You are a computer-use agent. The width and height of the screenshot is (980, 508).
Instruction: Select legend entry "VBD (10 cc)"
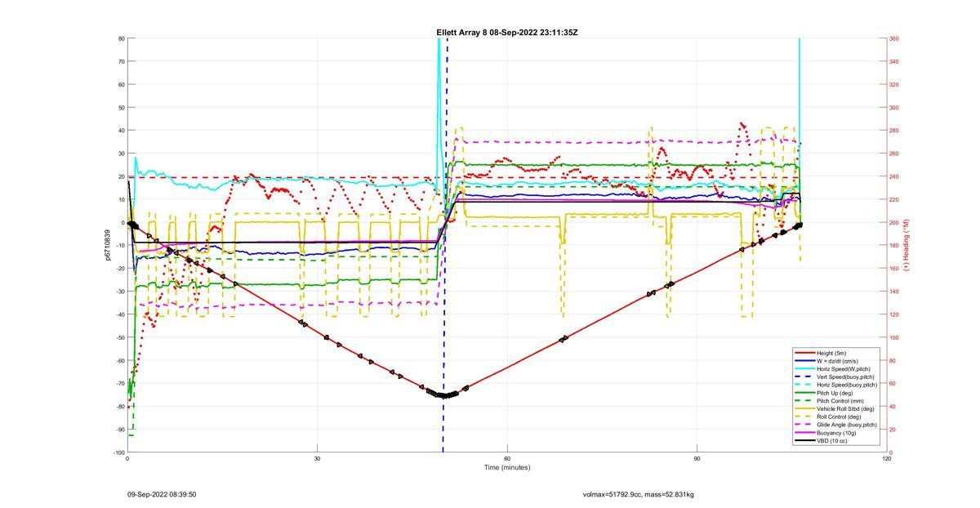[x=832, y=441]
